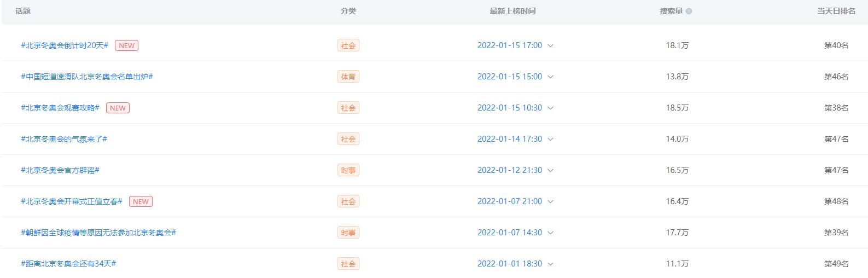Click the 时事 tag for 北京冬奥会官方辟谣
Image resolution: width=868 pixels, height=278 pixels.
point(348,170)
